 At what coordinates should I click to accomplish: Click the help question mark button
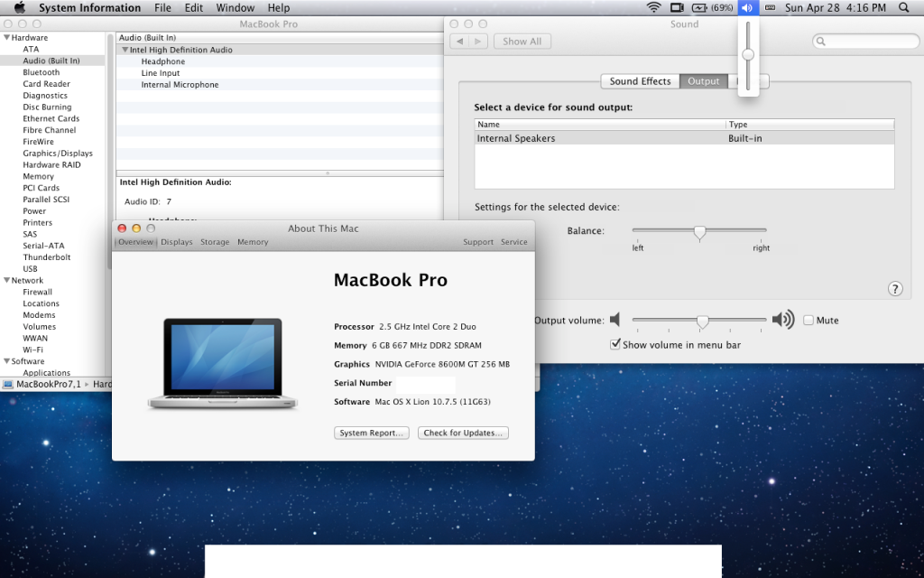tap(895, 289)
